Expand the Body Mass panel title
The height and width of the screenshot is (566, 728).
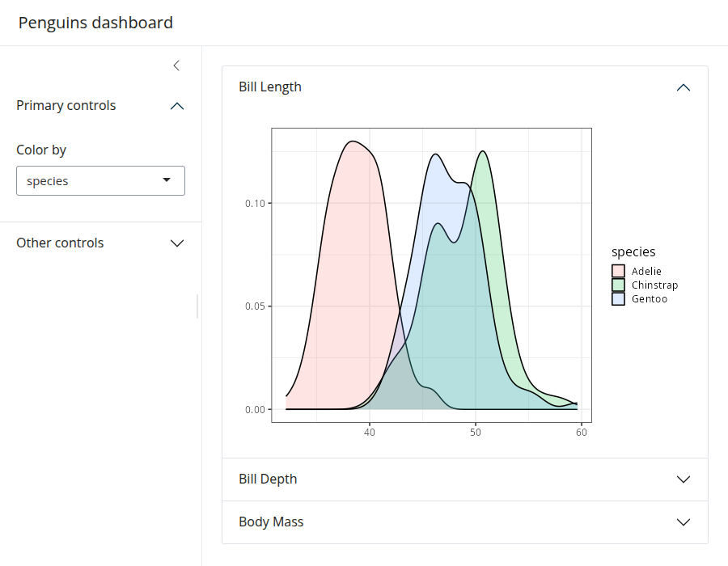[x=271, y=522]
